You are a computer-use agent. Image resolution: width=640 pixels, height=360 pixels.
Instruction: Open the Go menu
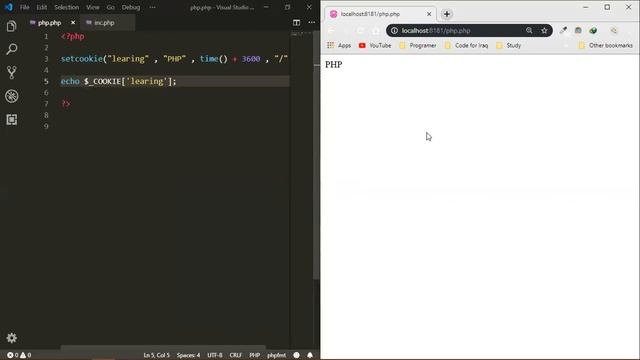coord(111,7)
